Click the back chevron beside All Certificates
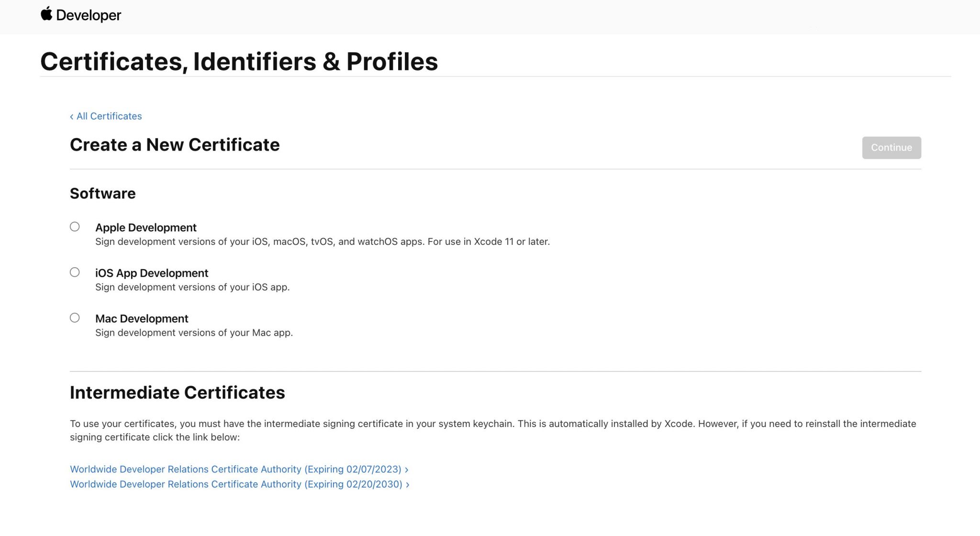Viewport: 980px width, 536px height. (x=72, y=116)
